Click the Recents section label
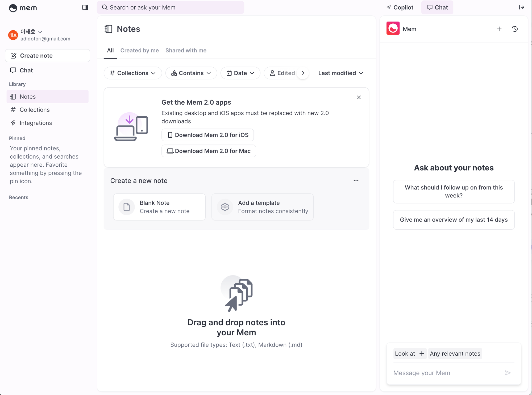The height and width of the screenshot is (395, 532). coord(19,197)
